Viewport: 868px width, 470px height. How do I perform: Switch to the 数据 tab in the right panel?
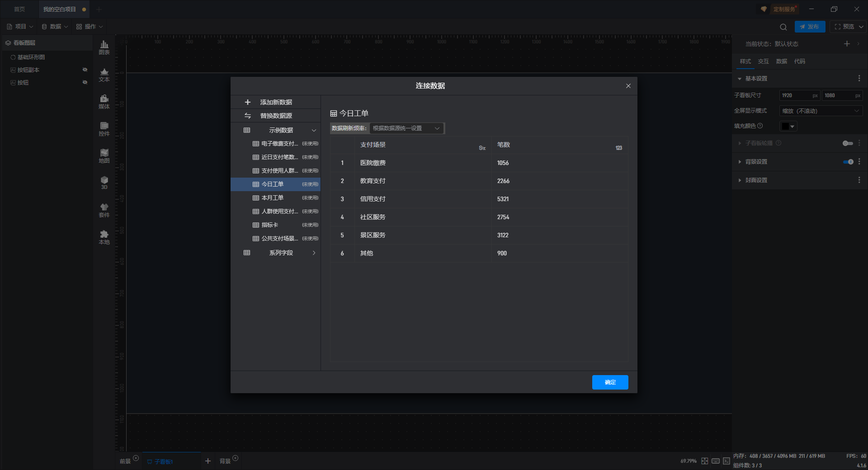pyautogui.click(x=781, y=61)
